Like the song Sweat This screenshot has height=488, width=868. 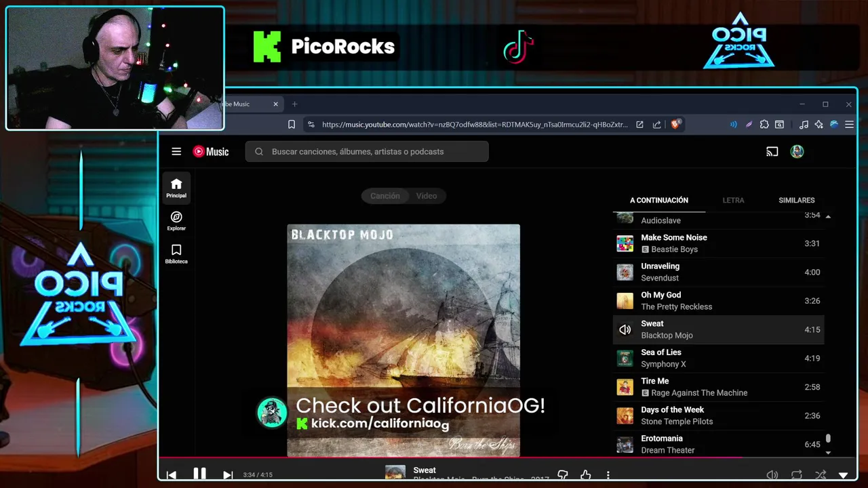point(586,476)
